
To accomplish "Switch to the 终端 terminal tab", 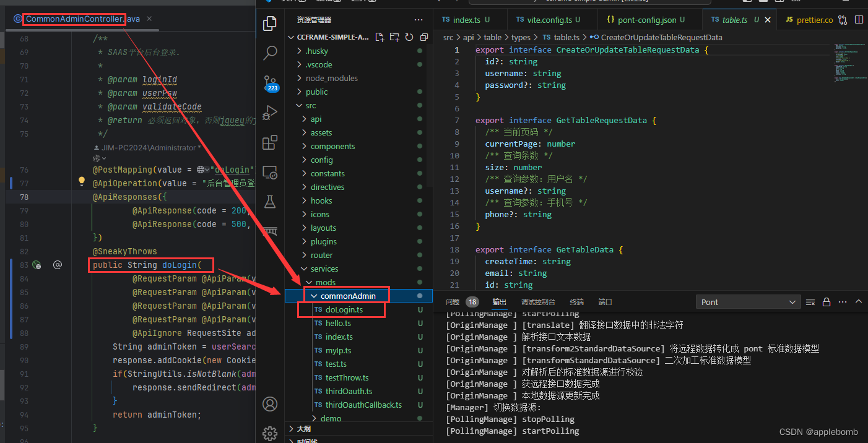I will (x=576, y=302).
